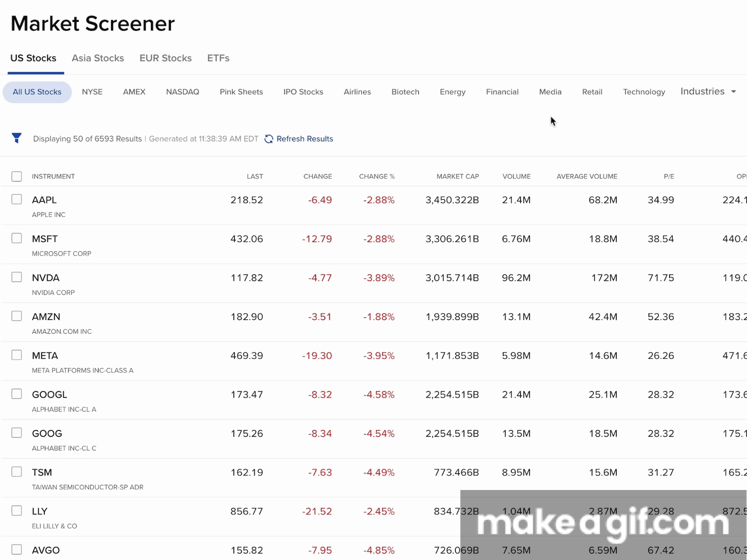747x560 pixels.
Task: Open the ETFs tab
Action: 218,58
